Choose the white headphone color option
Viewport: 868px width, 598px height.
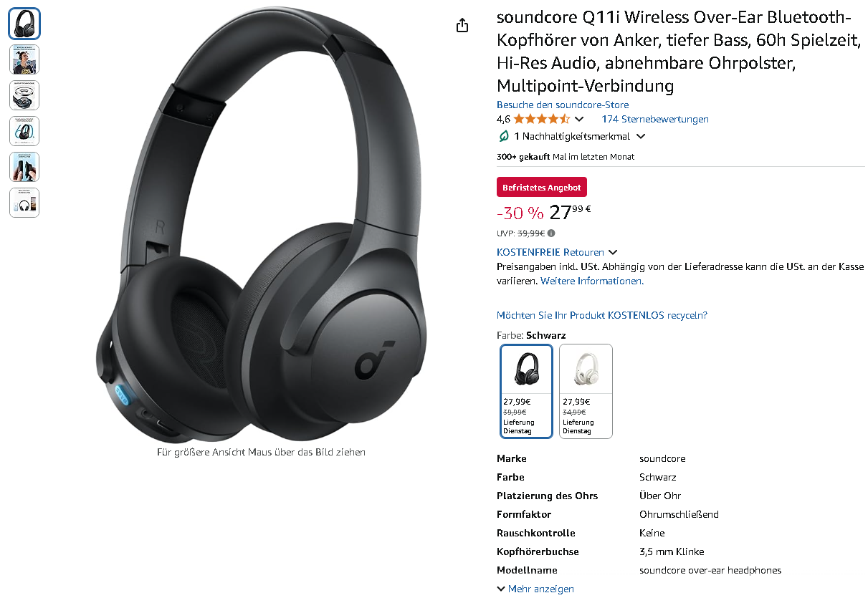click(x=586, y=391)
